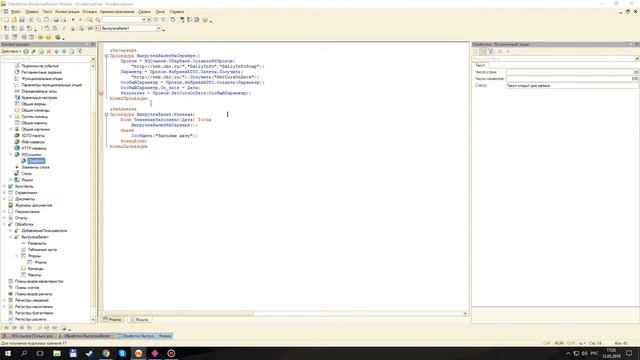Click the Статус field in properties panel
This screenshot has width=640, height=360.
tap(572, 86)
